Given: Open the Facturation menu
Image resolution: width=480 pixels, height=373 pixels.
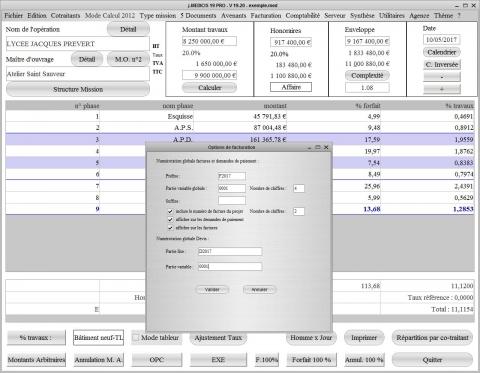Looking at the screenshot, I should 266,16.
